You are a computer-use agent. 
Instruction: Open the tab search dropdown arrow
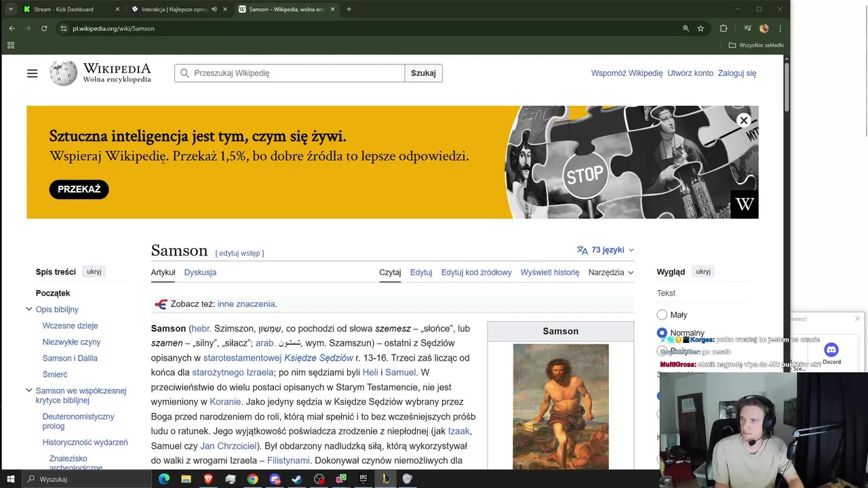[10, 9]
